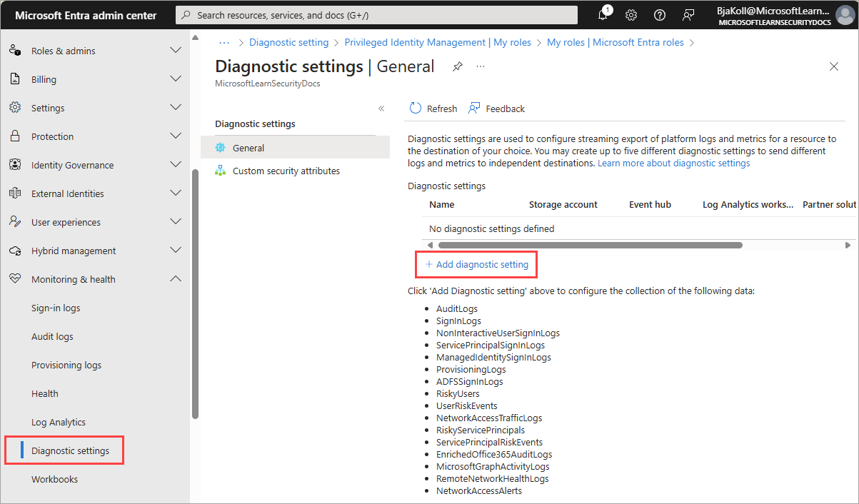Click the Custom security attributes icon
This screenshot has height=504, width=859.
[x=221, y=171]
